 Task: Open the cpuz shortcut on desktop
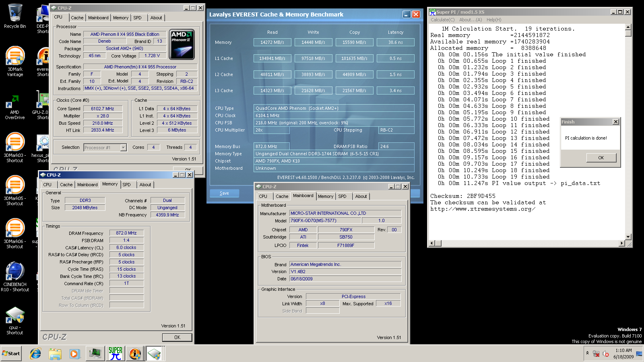(15, 320)
